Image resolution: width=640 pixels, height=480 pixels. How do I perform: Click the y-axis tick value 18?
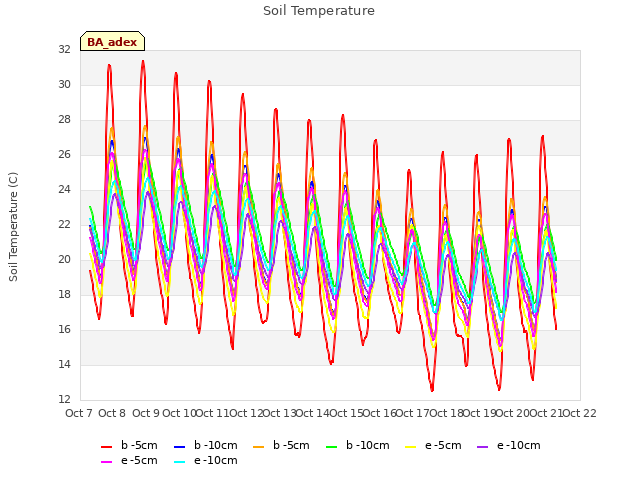tap(64, 294)
